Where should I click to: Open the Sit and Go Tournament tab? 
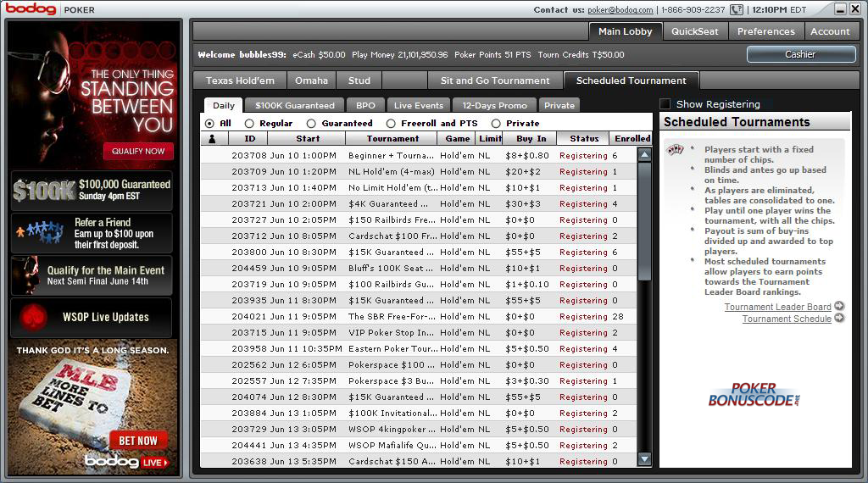[495, 80]
